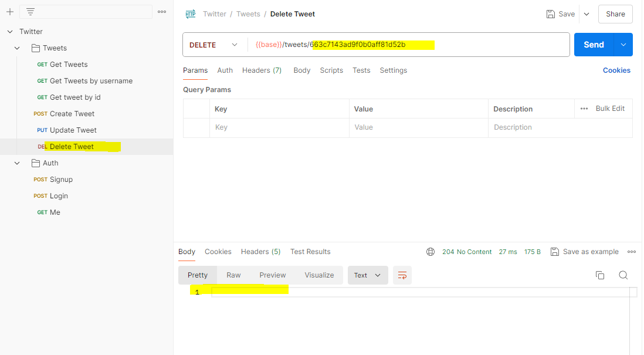
Task: Collapse the Twitter collection
Action: [x=10, y=32]
